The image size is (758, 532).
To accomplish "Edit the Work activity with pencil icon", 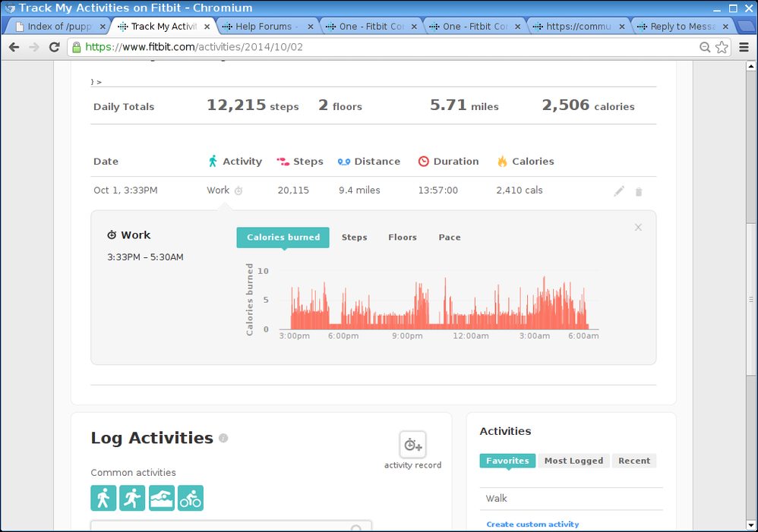I will 619,191.
